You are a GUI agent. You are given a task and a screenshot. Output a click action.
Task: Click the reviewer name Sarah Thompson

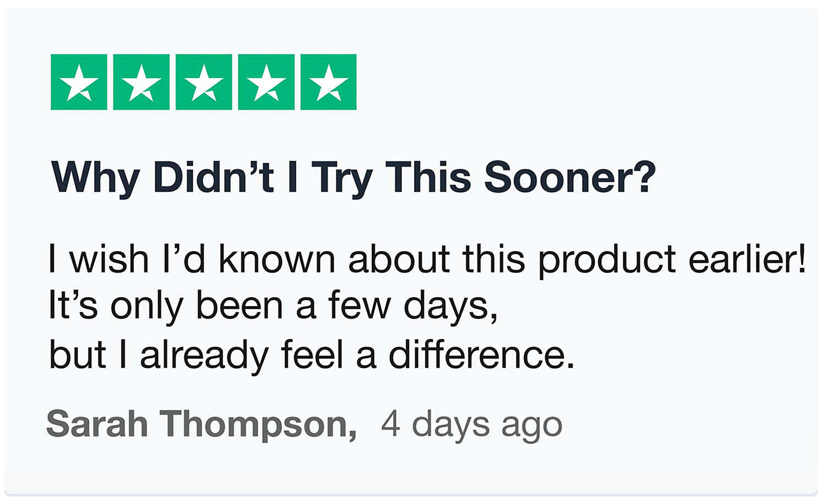pos(201,425)
